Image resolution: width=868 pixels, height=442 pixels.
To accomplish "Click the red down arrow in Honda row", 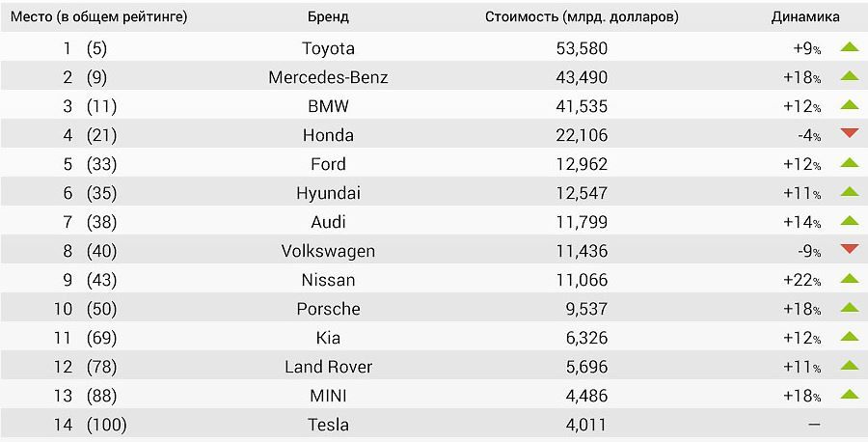I will pyautogui.click(x=849, y=133).
